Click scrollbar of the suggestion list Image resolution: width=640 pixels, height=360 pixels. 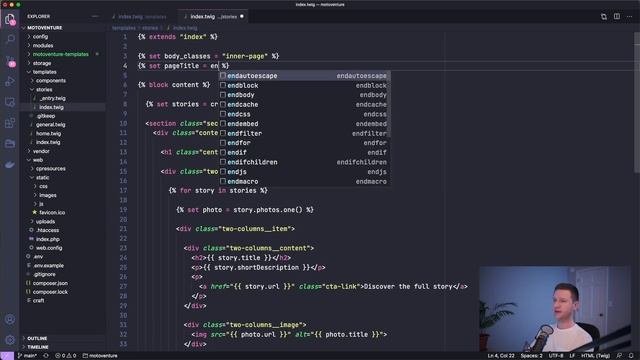(389, 104)
